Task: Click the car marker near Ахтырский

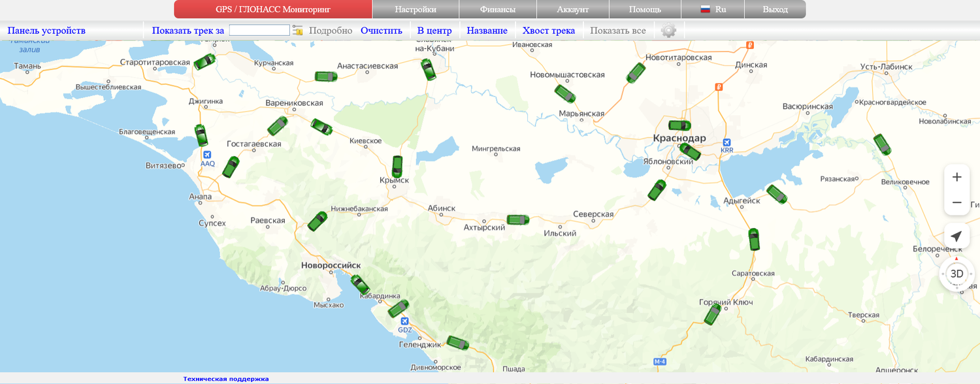Action: point(518,219)
